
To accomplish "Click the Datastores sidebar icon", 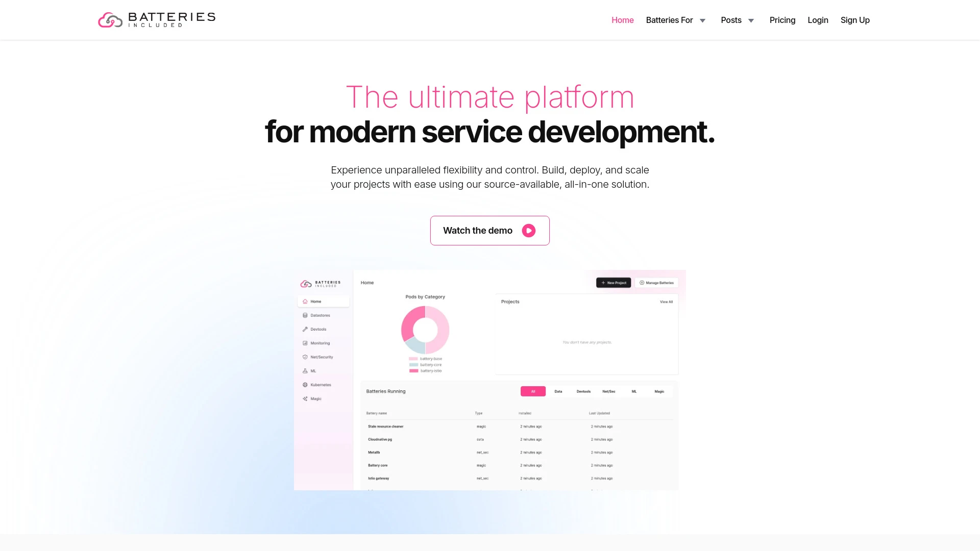I will coord(305,315).
